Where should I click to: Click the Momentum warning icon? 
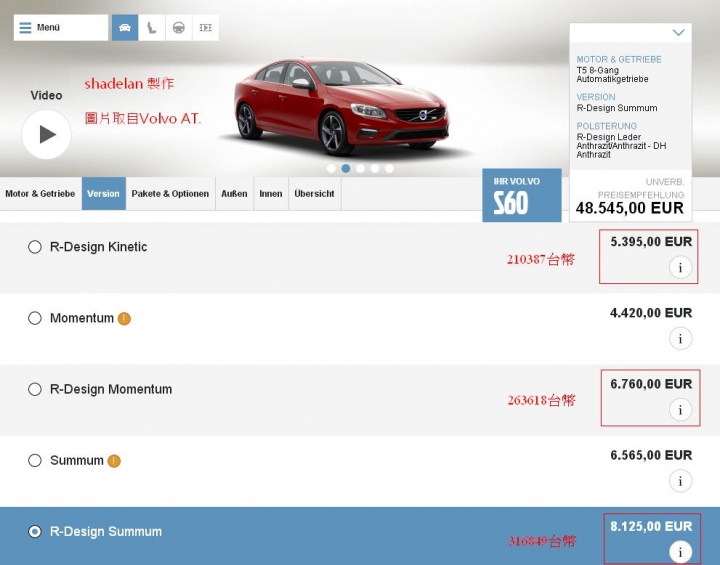click(124, 318)
